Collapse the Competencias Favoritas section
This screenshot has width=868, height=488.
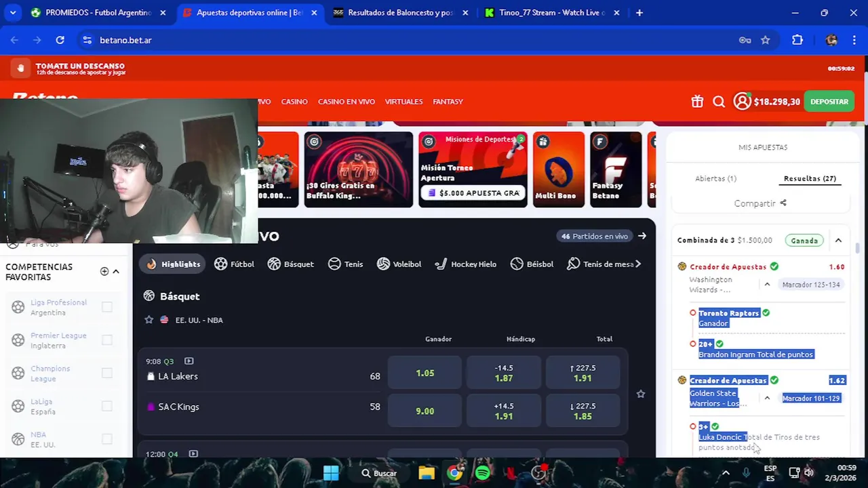(x=116, y=271)
